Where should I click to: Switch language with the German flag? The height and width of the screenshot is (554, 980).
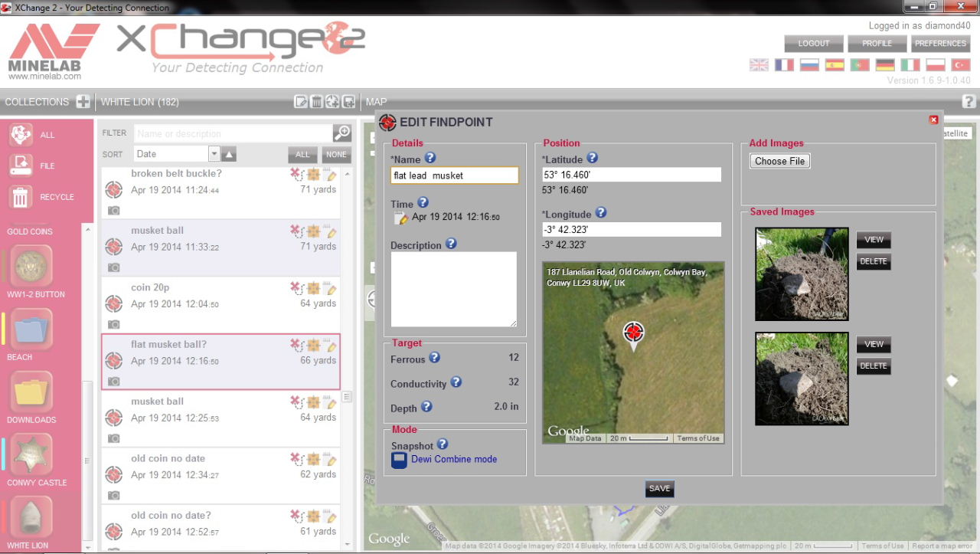885,65
